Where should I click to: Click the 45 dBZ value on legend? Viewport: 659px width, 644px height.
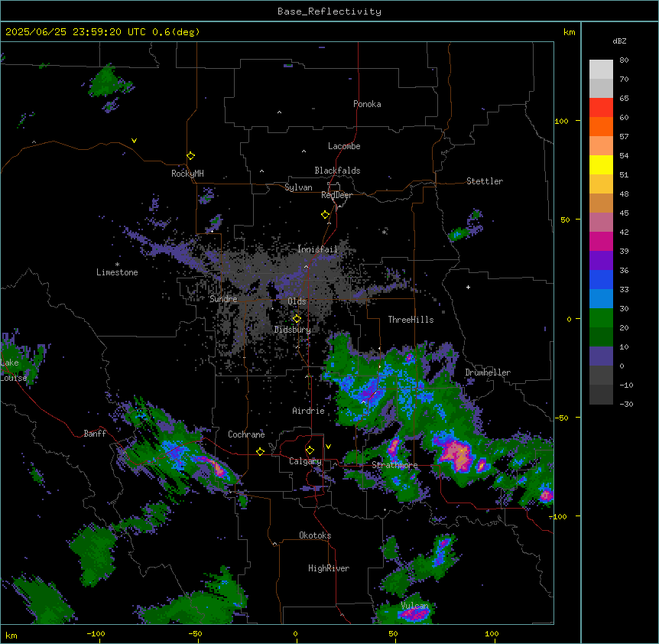[x=624, y=213]
